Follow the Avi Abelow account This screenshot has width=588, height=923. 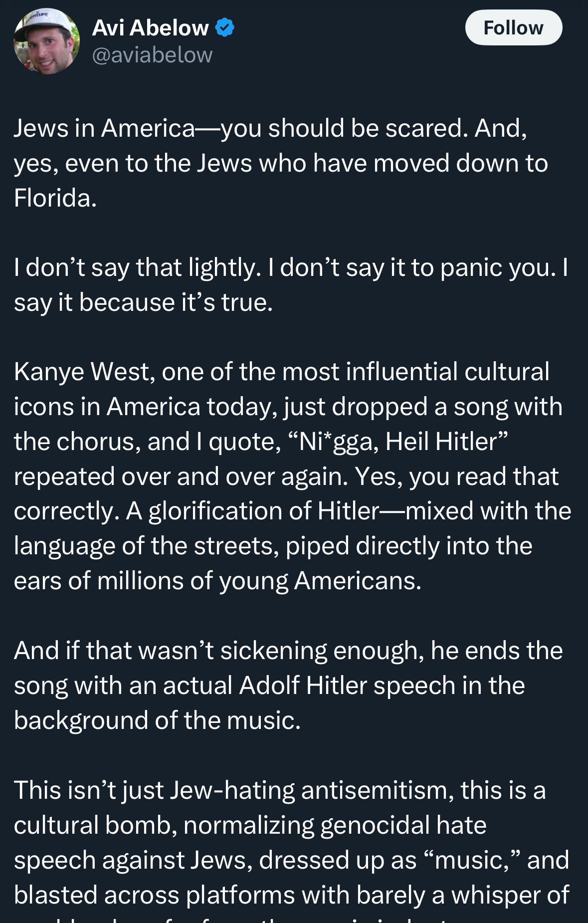click(x=514, y=27)
